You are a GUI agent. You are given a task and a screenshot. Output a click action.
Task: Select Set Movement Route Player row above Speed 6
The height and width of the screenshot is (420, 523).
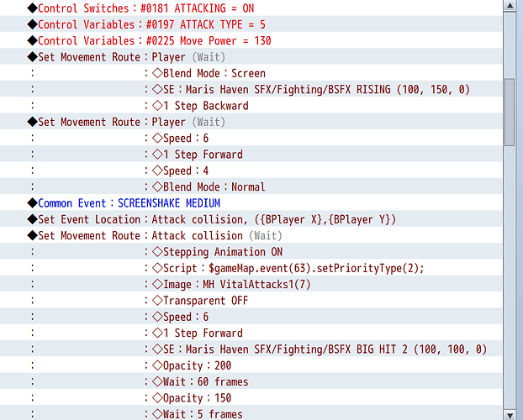click(x=251, y=122)
